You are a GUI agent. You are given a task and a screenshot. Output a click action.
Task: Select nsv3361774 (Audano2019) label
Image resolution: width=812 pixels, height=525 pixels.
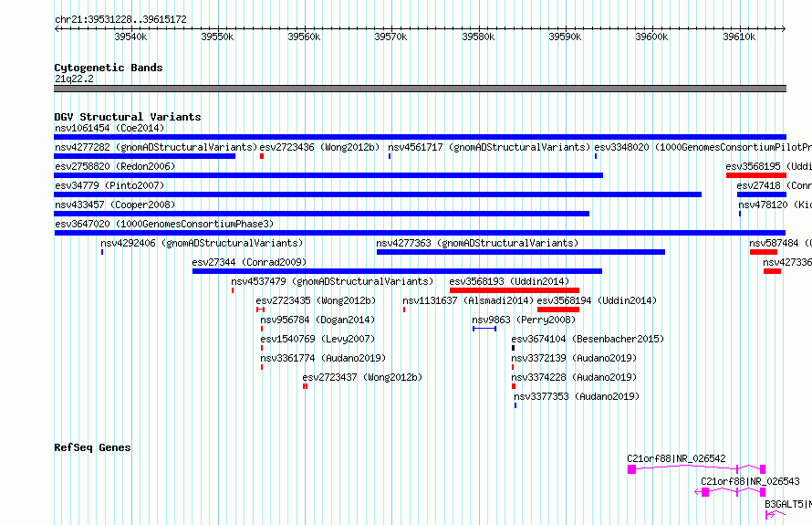tap(323, 358)
